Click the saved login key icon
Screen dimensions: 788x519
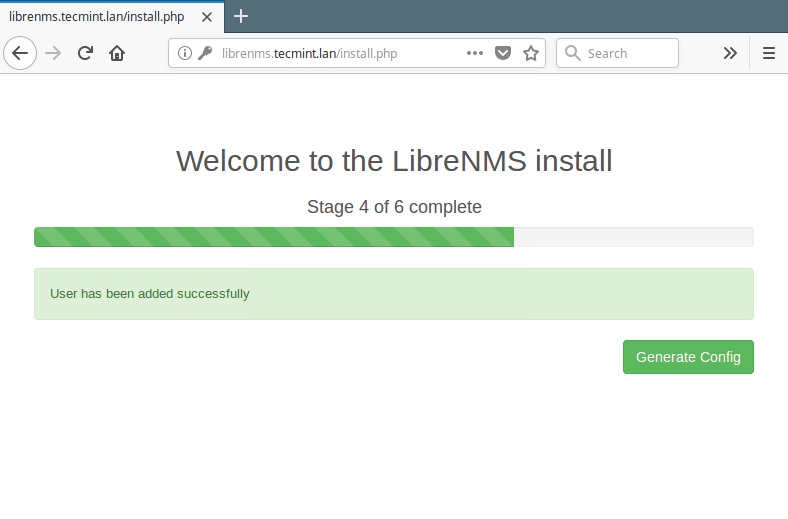(205, 53)
